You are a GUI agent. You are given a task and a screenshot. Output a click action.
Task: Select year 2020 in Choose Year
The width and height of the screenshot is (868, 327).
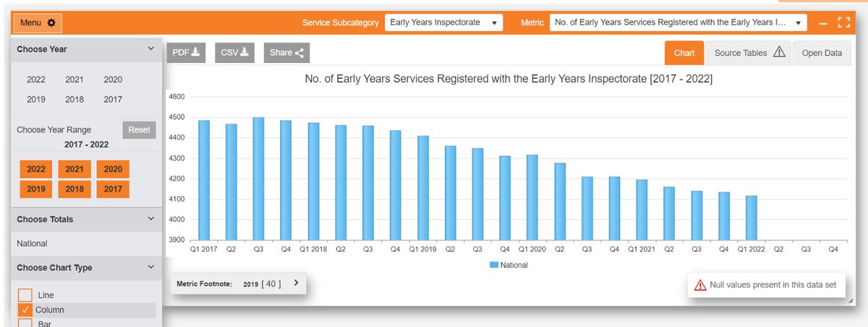pyautogui.click(x=113, y=80)
